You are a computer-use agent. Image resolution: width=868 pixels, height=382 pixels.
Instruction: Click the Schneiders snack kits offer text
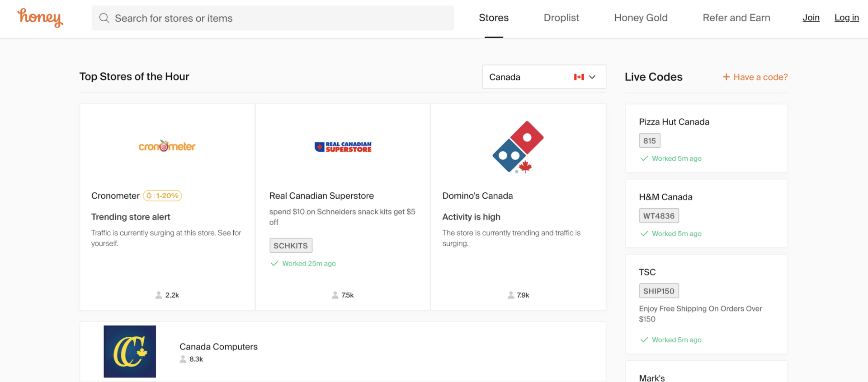(x=342, y=217)
